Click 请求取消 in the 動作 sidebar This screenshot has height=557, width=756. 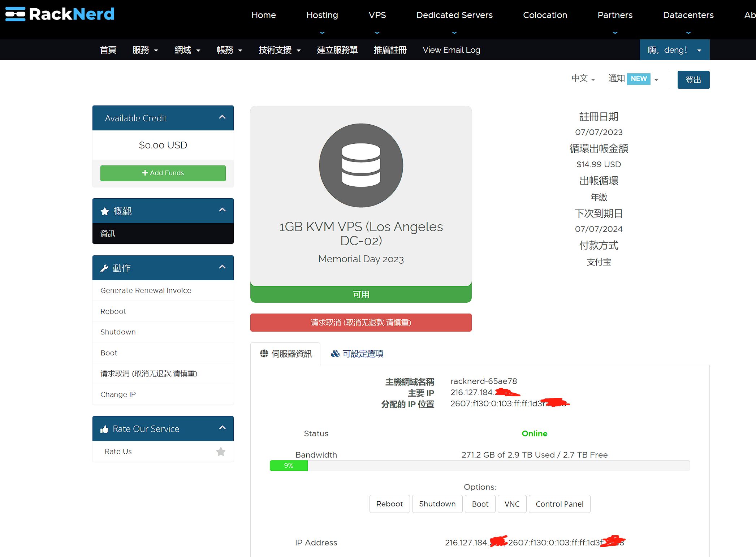coord(163,374)
